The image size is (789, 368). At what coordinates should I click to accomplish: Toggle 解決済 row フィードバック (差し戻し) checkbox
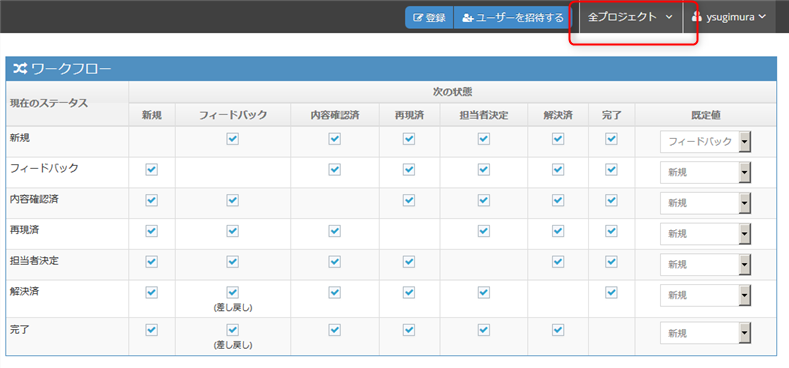point(232,292)
